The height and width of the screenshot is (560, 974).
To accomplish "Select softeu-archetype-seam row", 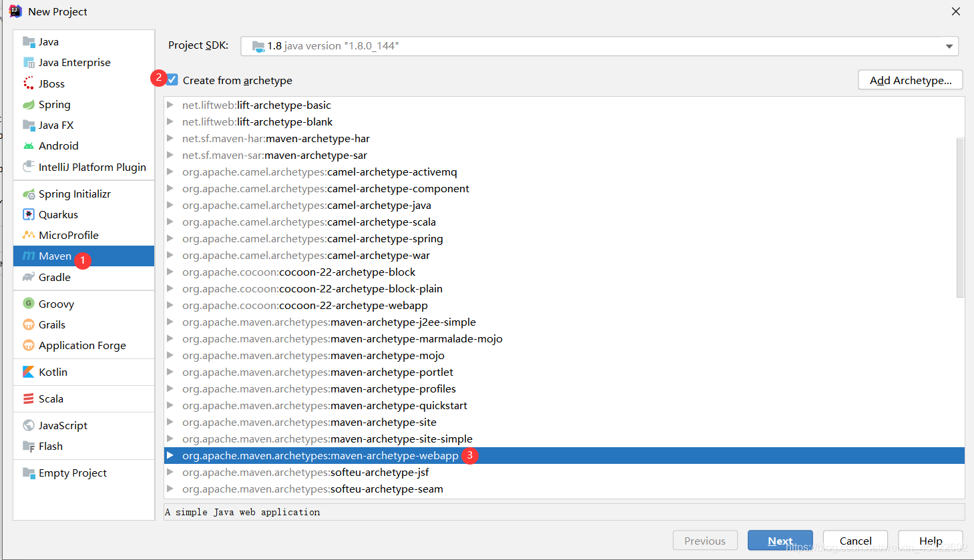I will tap(564, 489).
